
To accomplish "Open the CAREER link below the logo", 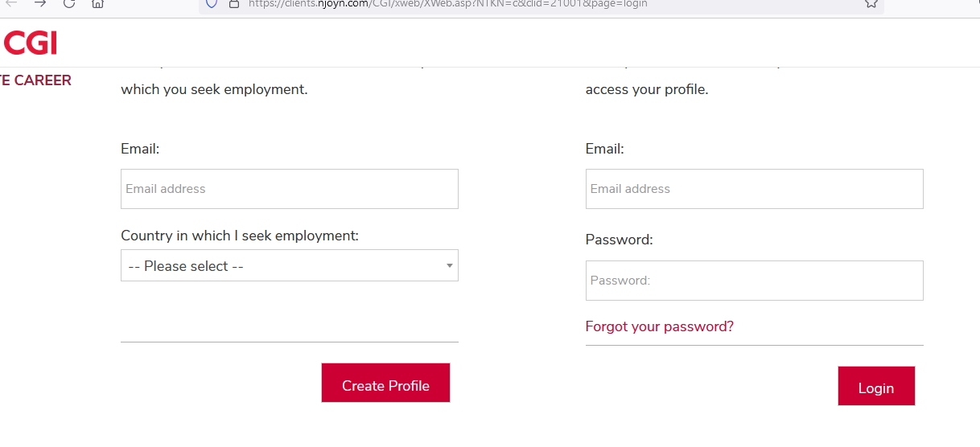I will pos(35,80).
